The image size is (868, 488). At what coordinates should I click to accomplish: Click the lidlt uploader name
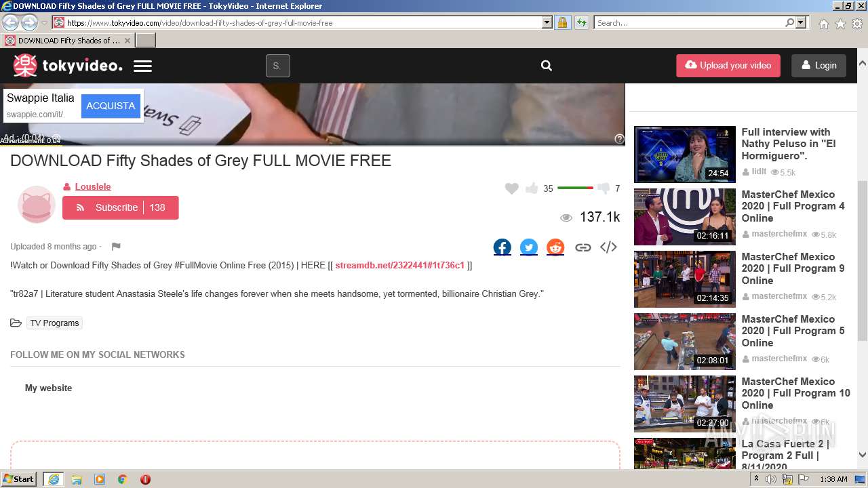tap(759, 172)
